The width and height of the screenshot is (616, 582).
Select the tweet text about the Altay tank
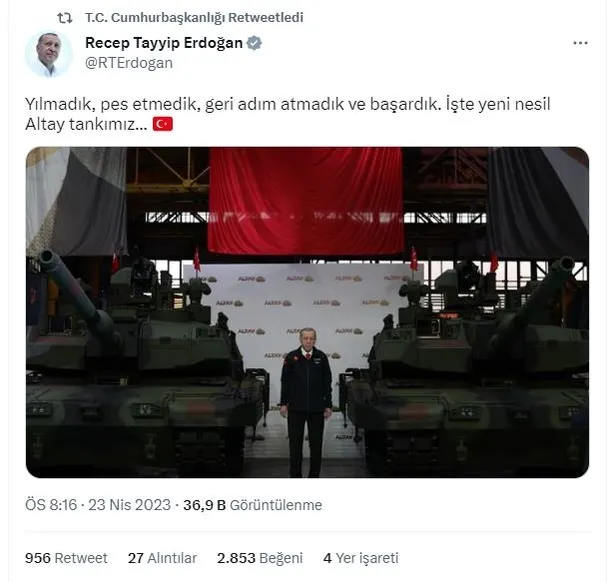[x=288, y=114]
